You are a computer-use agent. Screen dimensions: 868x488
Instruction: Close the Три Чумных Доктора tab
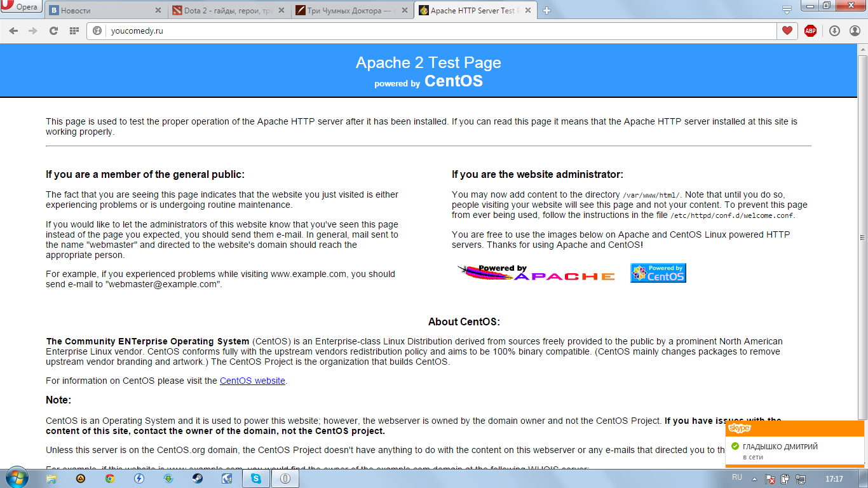pyautogui.click(x=405, y=11)
